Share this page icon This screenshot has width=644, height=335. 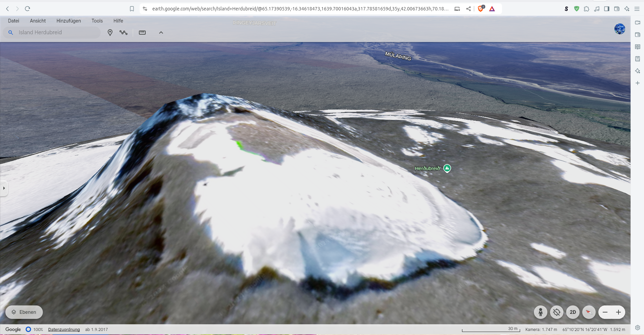(x=468, y=9)
